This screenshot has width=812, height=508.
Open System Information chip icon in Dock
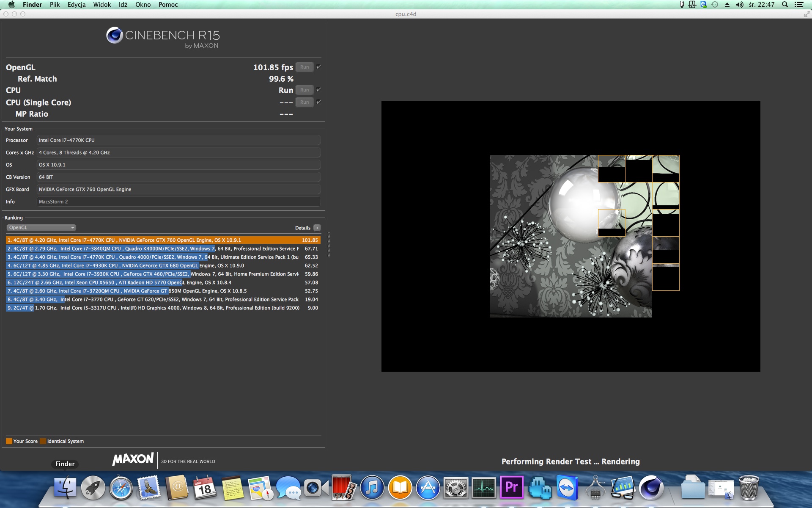[595, 488]
